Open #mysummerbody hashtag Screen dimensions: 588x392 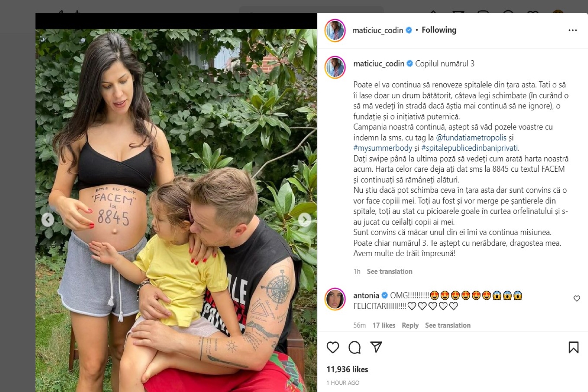tap(383, 148)
